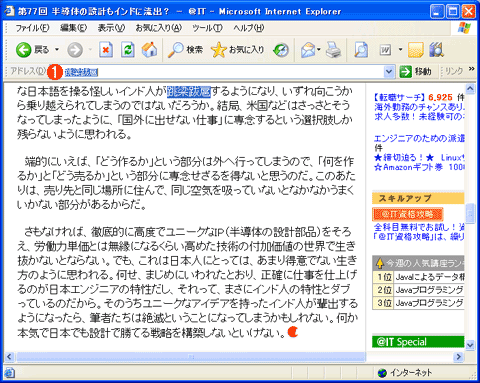Expand the address bar dropdown list
This screenshot has height=383, width=480.
tap(389, 71)
